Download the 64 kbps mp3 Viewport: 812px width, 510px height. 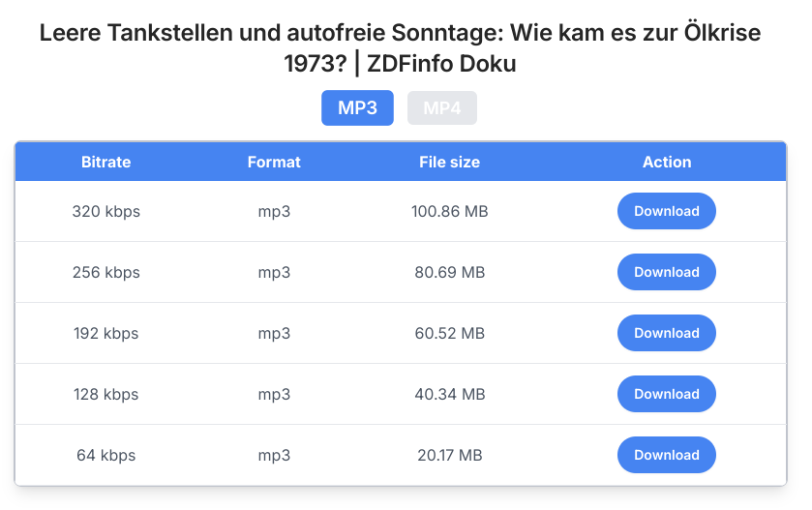pyautogui.click(x=667, y=455)
